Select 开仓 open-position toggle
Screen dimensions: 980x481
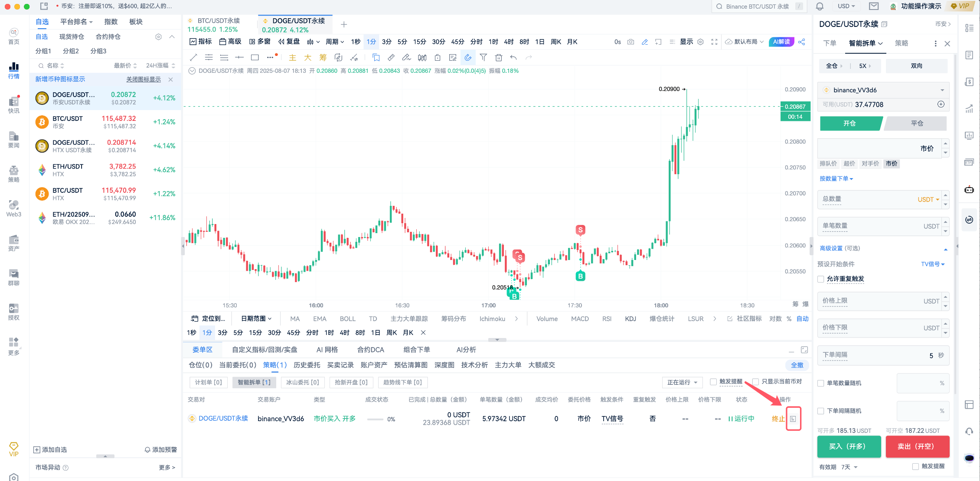click(850, 123)
